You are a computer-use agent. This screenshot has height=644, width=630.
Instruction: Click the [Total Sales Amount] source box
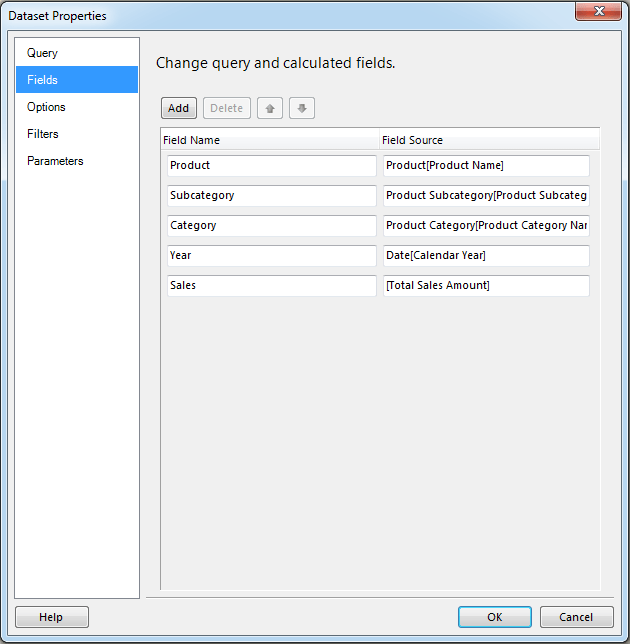pos(486,286)
